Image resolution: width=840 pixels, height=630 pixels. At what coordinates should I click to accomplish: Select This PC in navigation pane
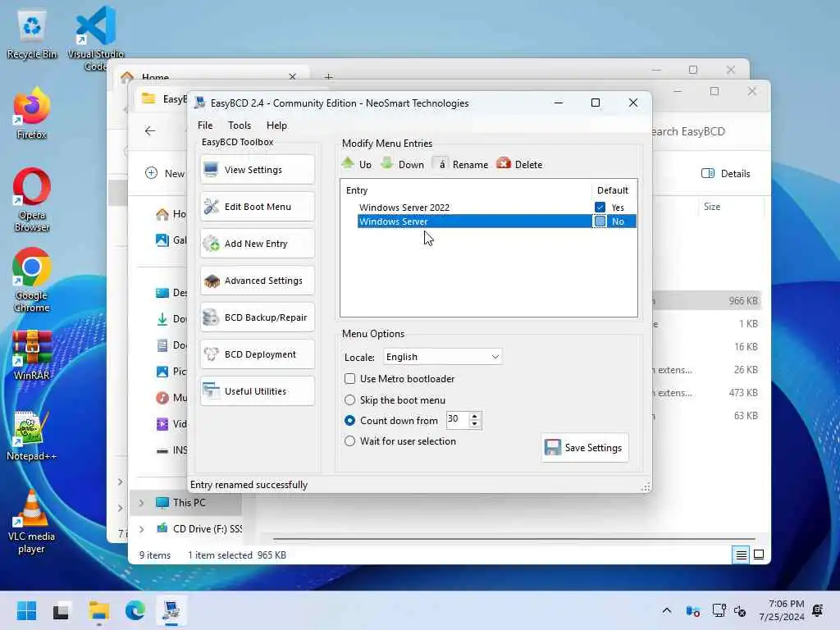click(x=189, y=503)
